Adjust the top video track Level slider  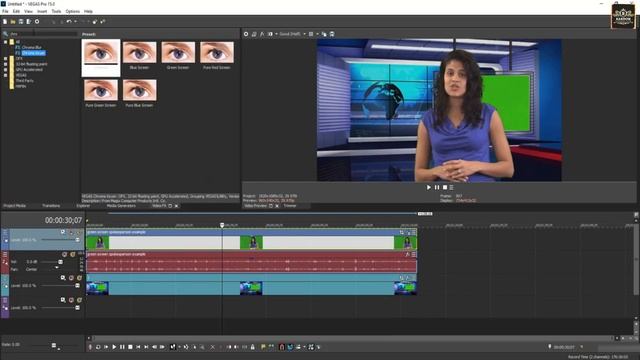77,240
